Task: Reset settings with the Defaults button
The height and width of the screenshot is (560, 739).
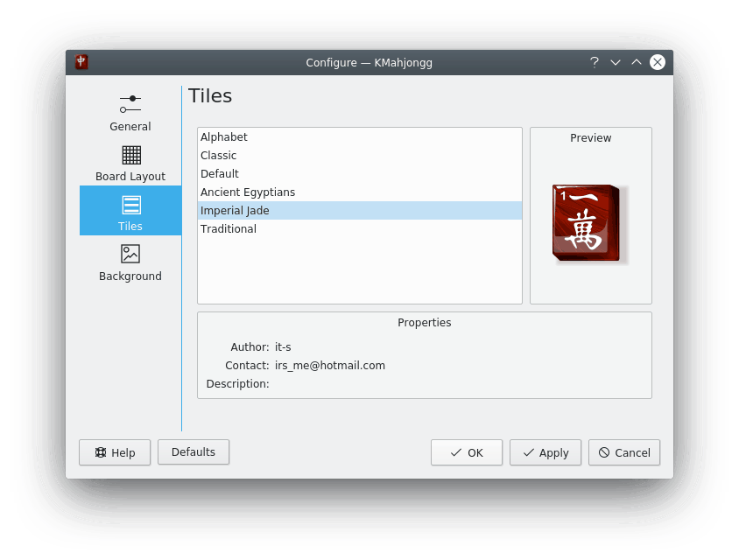Action: pos(194,452)
